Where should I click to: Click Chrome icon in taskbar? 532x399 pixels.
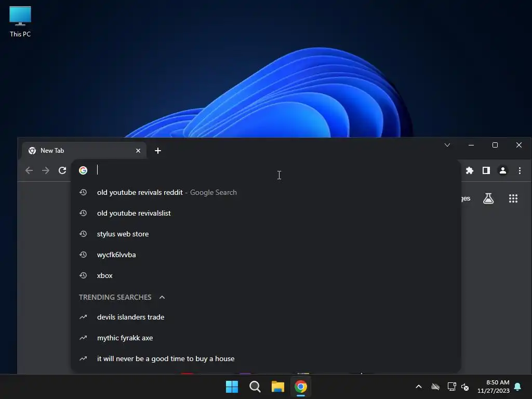(301, 387)
